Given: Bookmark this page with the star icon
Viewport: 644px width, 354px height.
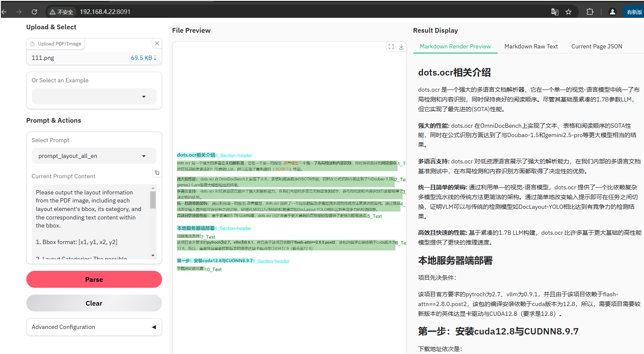Looking at the screenshot, I should [x=568, y=11].
